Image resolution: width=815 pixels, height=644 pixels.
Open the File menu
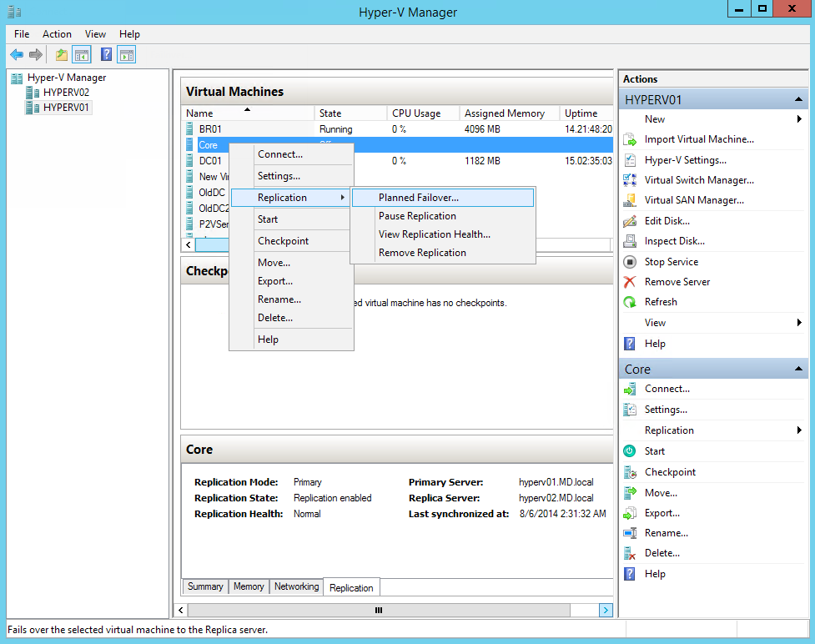pyautogui.click(x=22, y=34)
